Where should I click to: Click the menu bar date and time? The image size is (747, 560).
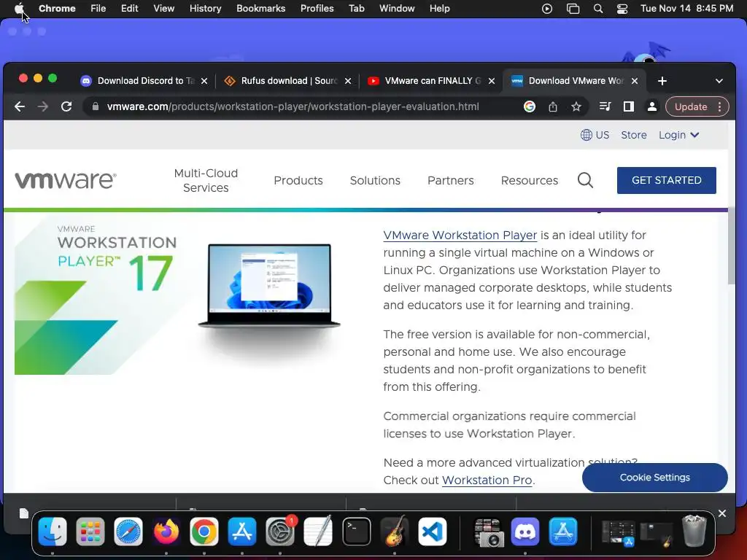pyautogui.click(x=686, y=9)
